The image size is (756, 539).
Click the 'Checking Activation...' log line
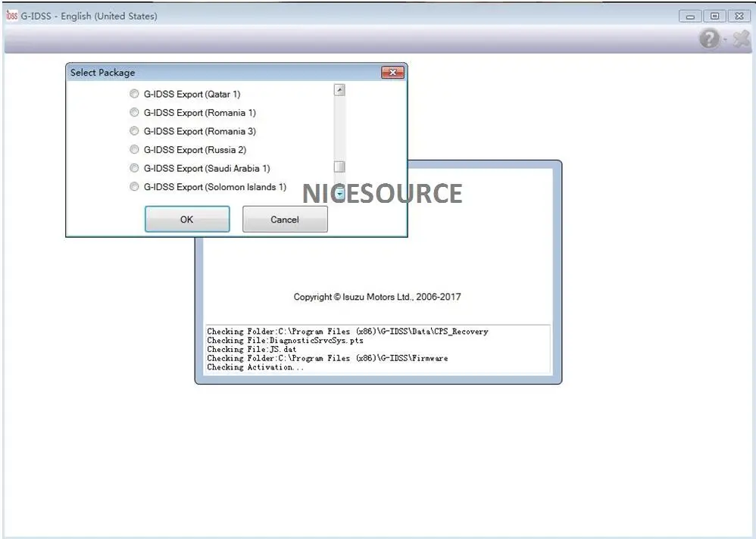point(255,367)
